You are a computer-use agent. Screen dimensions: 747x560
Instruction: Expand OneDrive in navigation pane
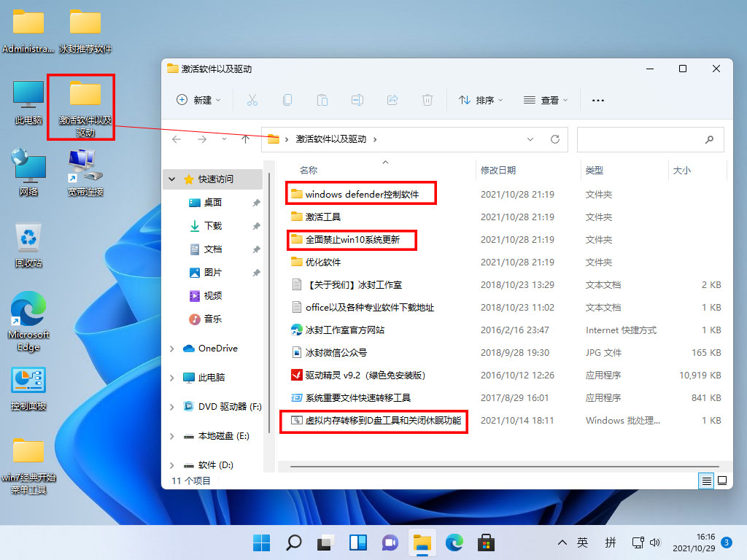(172, 349)
